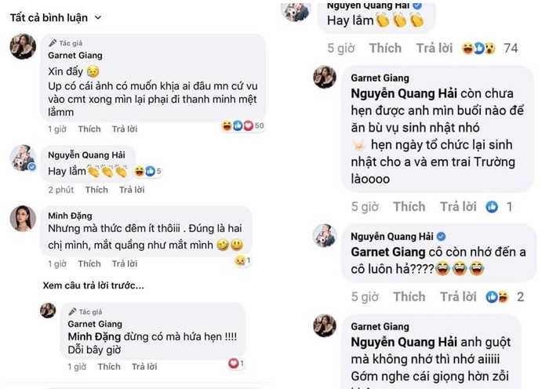Like Minh Đặng's "thức đêm ít thôi" comment

[x=89, y=263]
